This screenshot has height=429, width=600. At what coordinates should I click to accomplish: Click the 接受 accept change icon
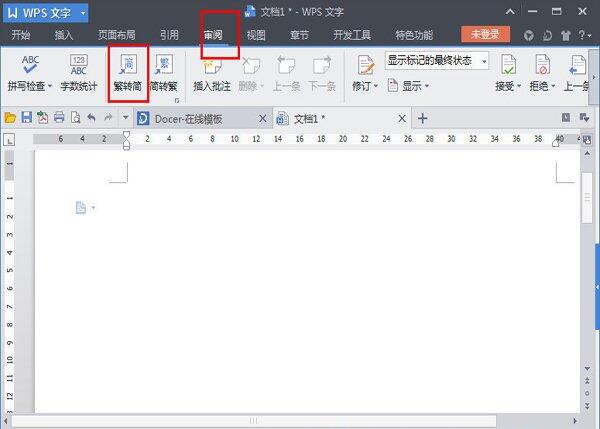(509, 64)
